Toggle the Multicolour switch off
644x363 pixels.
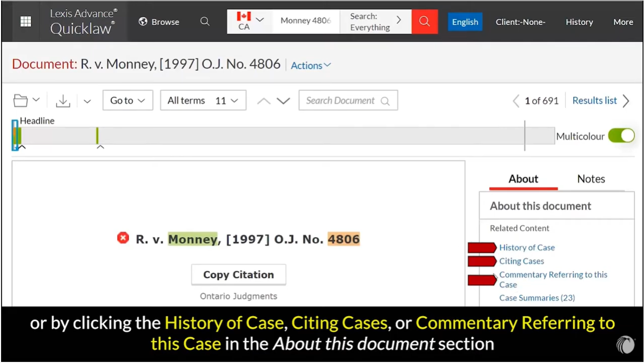[x=621, y=136]
